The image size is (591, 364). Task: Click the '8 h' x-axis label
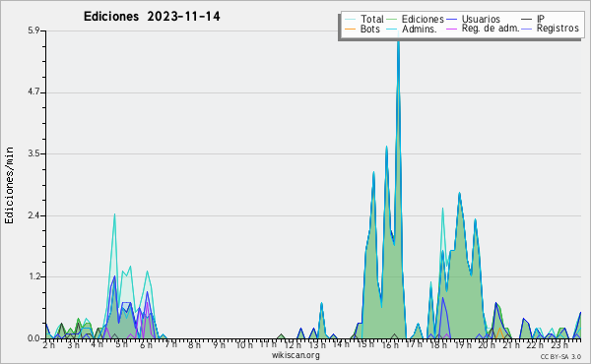[x=194, y=345]
